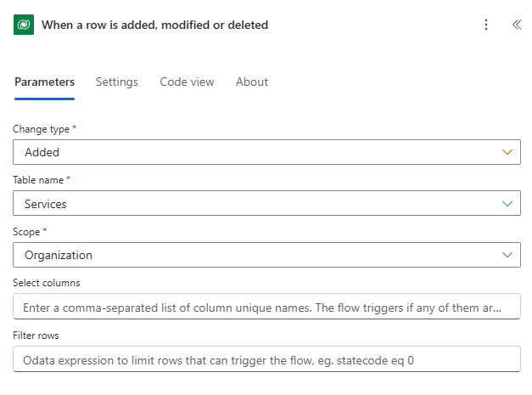The height and width of the screenshot is (395, 532).
Task: Click the 'Filter rows' field label
Action: point(36,335)
